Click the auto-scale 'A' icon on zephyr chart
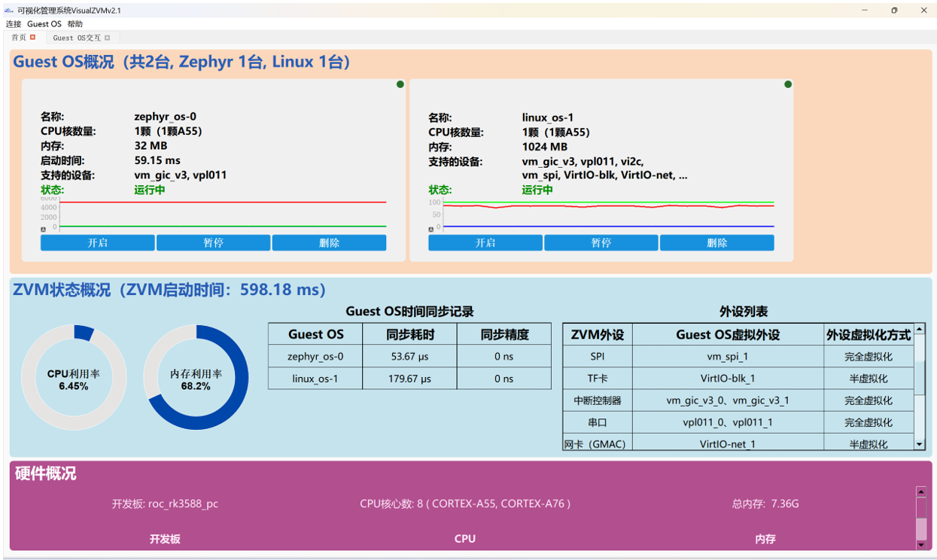This screenshot has width=937, height=560. 44,229
